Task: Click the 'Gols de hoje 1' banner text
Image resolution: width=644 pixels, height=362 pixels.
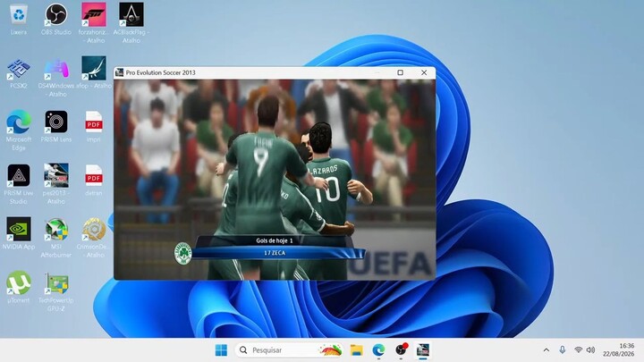Action: tap(275, 240)
